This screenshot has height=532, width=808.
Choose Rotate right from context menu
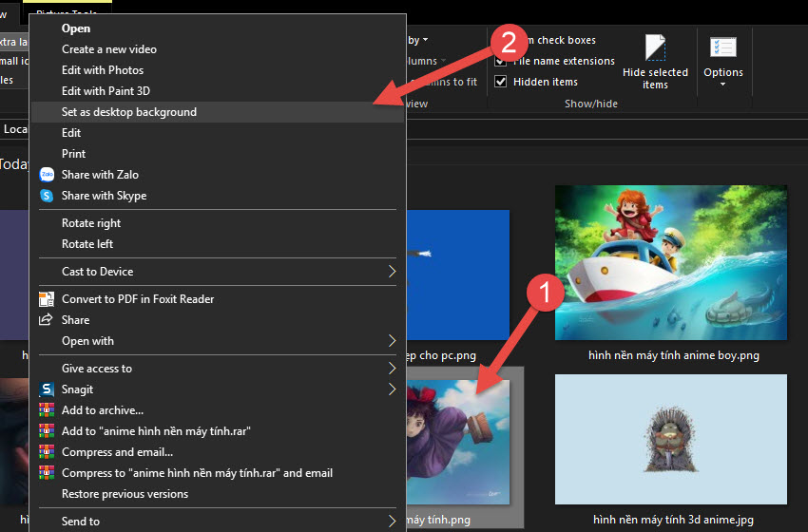coord(91,223)
